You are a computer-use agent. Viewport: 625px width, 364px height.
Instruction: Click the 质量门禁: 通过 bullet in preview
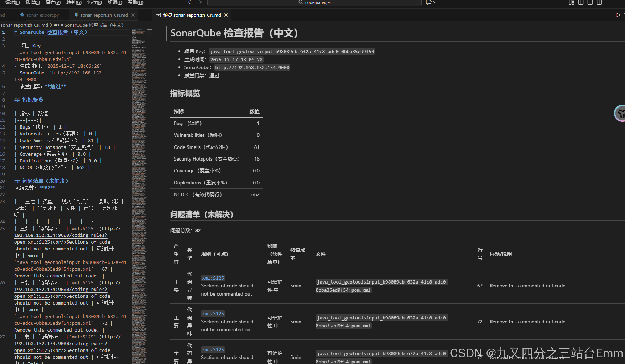(x=202, y=76)
